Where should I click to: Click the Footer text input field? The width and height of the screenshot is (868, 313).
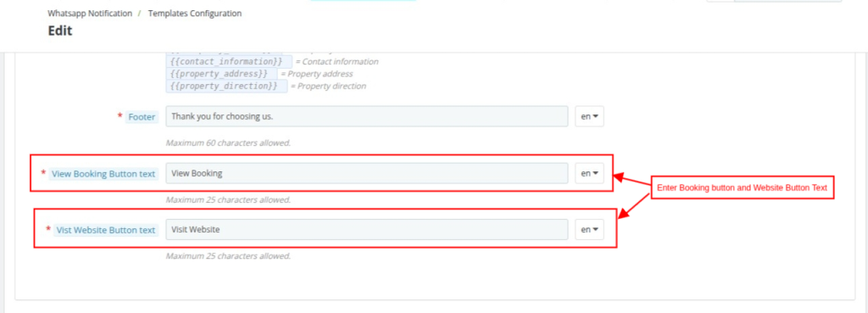click(366, 116)
